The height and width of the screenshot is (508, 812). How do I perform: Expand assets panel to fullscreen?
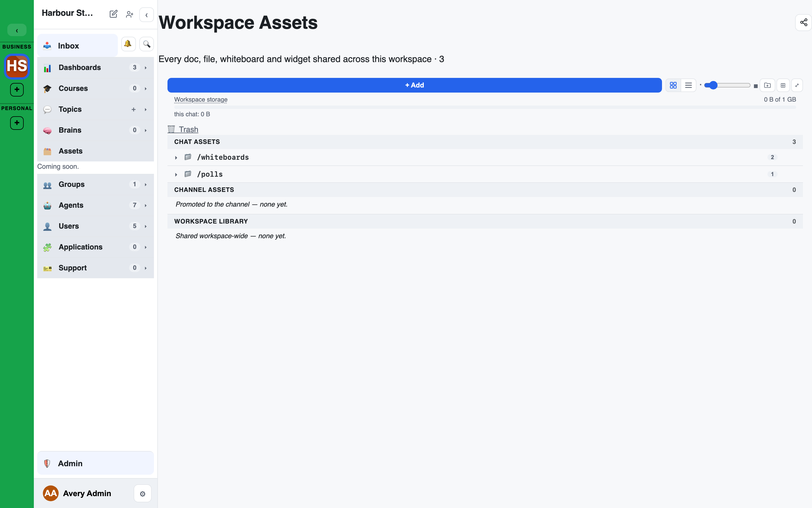[797, 85]
